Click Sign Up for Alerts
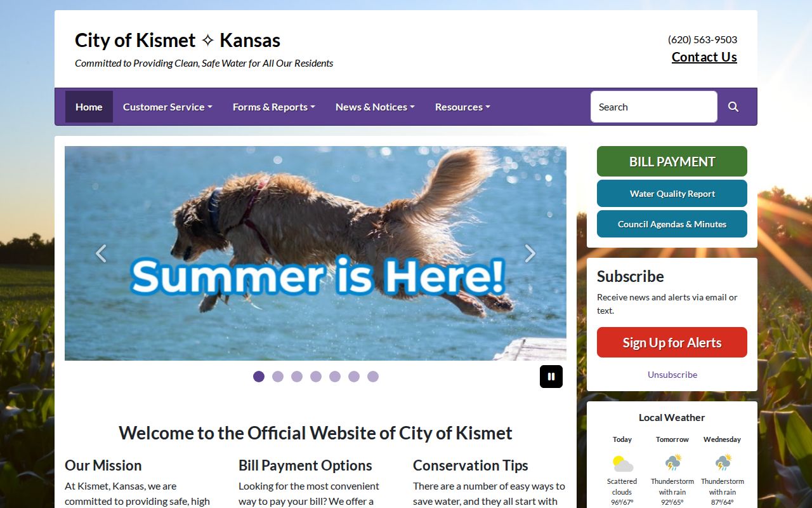The image size is (812, 508). click(x=672, y=342)
